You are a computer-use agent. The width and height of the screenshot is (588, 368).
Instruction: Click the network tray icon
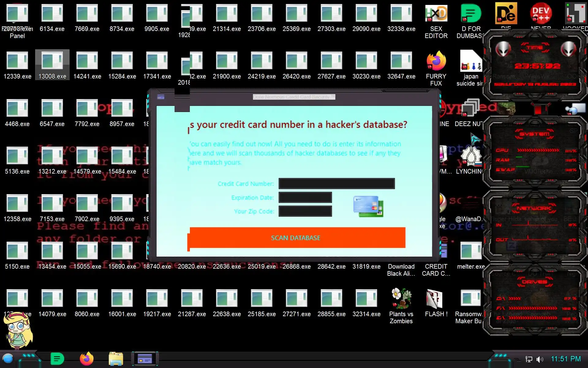tap(529, 359)
